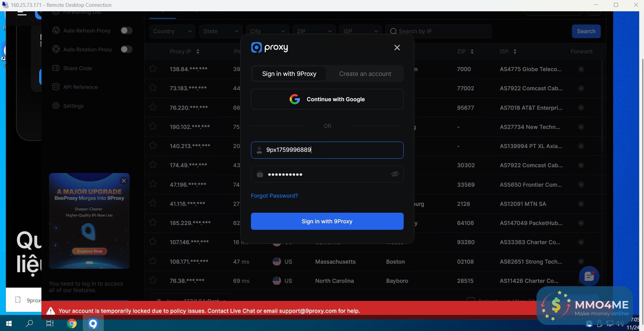This screenshot has width=644, height=331.
Task: Click the Boston city cell
Action: [395, 262]
